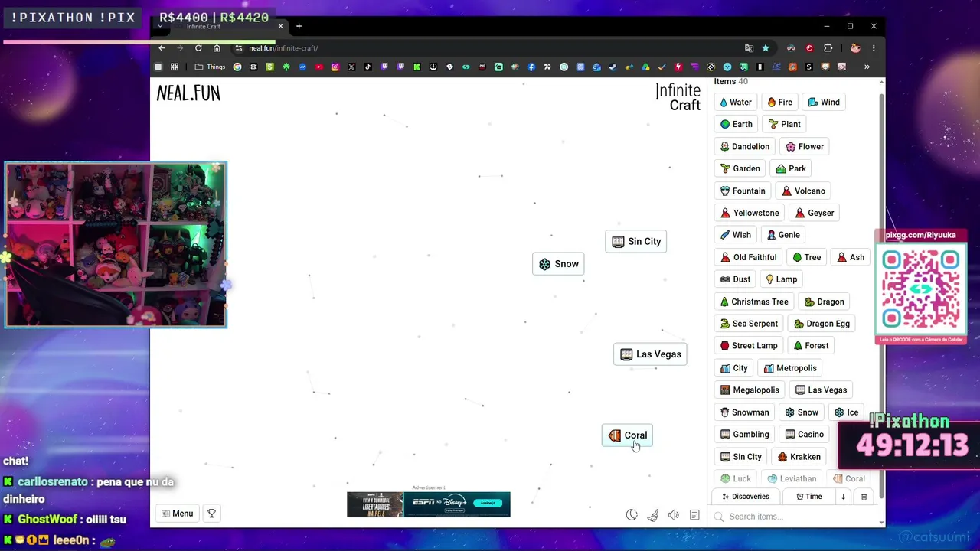Viewport: 980px width, 551px height.
Task: Sort items by Time
Action: click(x=809, y=497)
